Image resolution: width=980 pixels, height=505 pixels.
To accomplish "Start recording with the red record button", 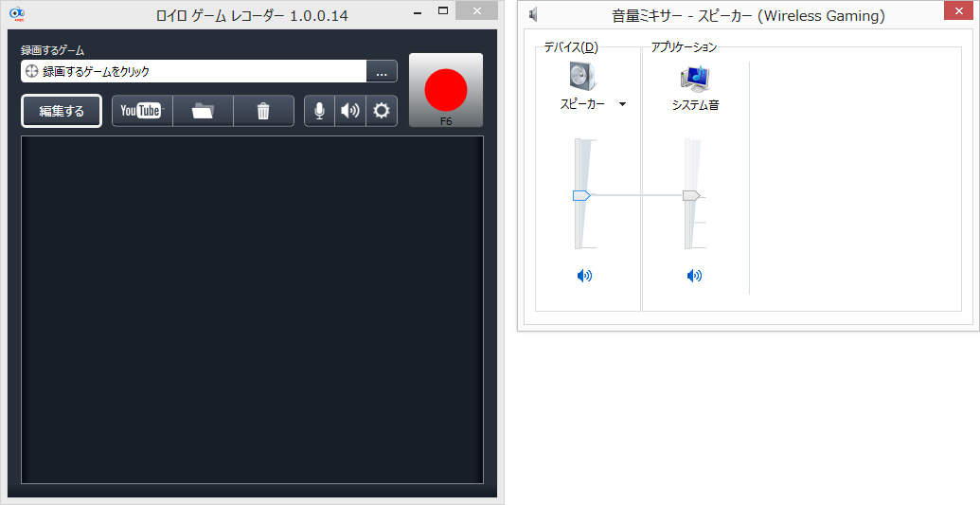I will click(446, 90).
